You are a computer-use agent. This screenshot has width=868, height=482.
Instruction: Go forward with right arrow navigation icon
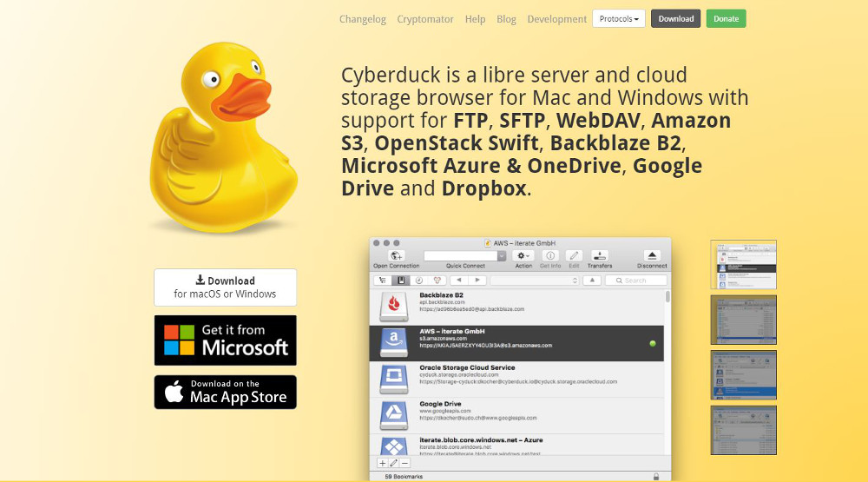tap(477, 281)
